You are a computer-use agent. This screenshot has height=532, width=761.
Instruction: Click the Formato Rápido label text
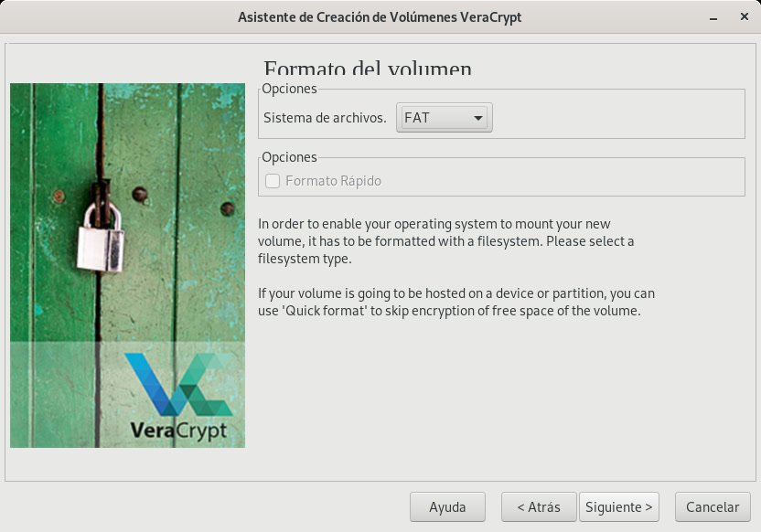point(333,181)
